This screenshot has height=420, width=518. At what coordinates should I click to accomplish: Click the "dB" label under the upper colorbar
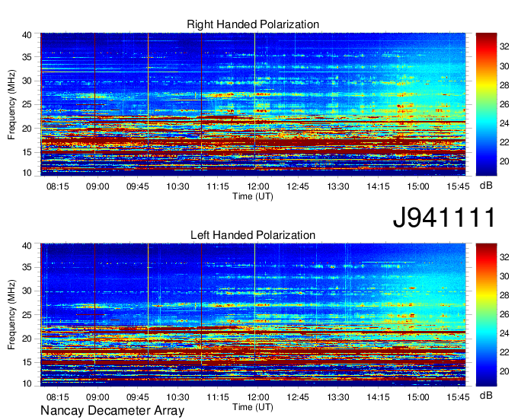(x=486, y=186)
